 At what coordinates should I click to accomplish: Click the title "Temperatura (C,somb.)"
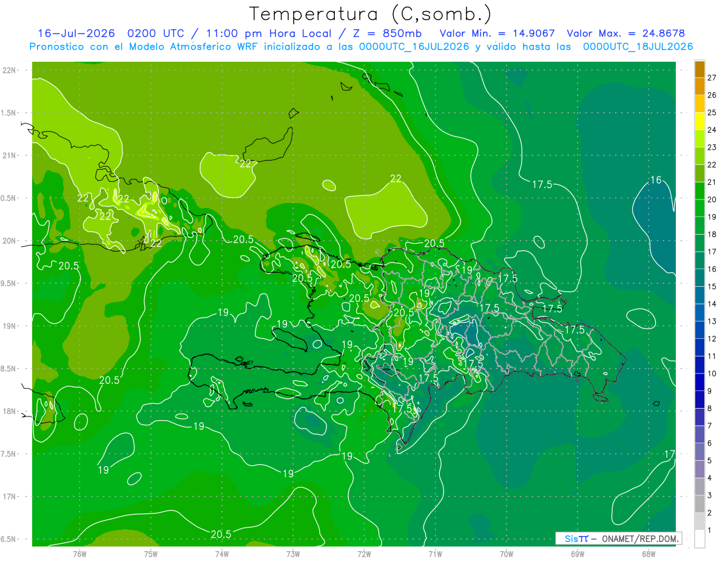coord(371,15)
